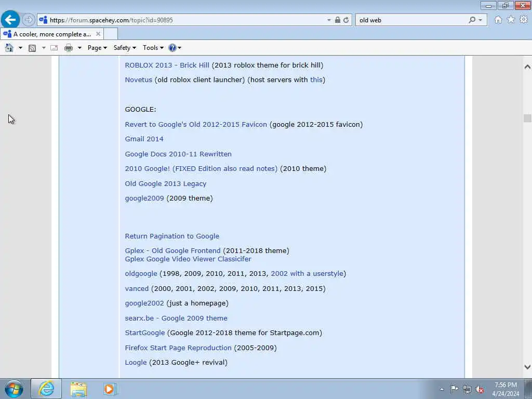Open the StartGoogle link
532x399 pixels.
(145, 333)
